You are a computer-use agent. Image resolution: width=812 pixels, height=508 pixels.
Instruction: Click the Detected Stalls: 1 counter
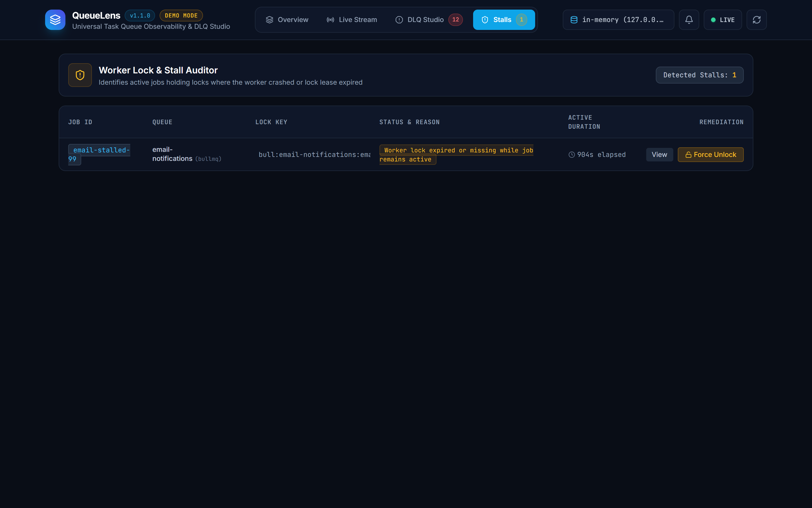[700, 75]
